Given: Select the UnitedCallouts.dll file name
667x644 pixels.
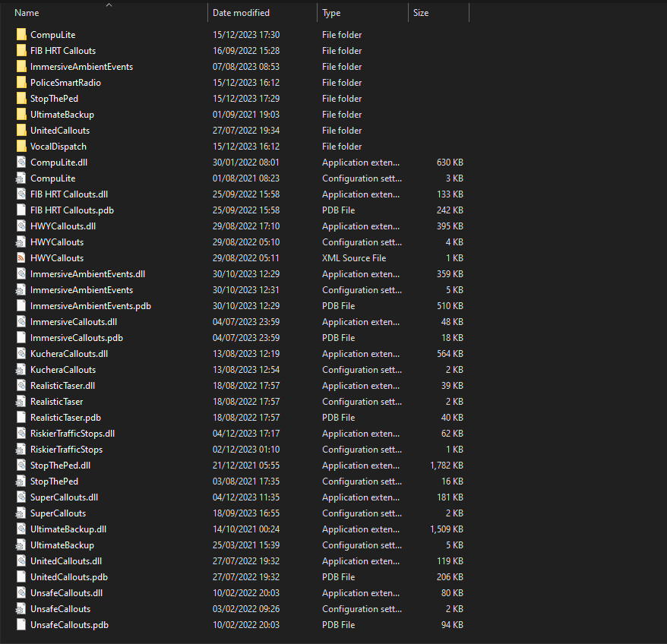Looking at the screenshot, I should 66,561.
